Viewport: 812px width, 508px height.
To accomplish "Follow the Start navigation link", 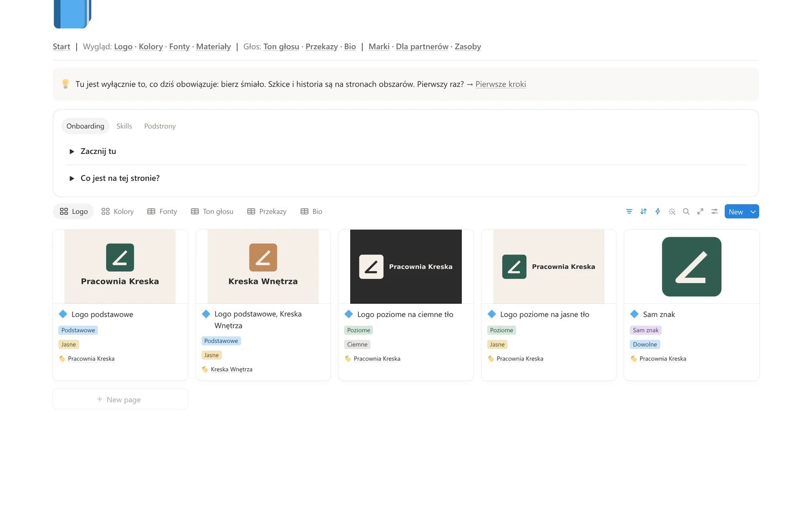I will pos(61,47).
